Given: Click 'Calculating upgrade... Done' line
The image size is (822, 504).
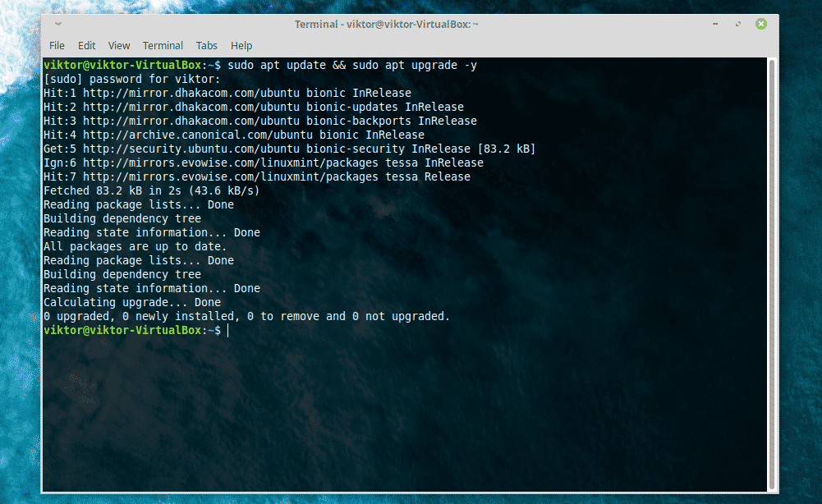Looking at the screenshot, I should pyautogui.click(x=132, y=302).
